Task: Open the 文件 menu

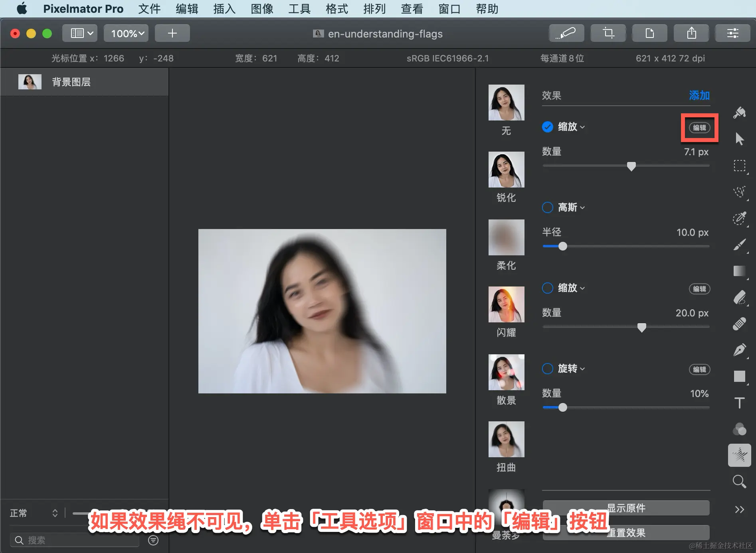Action: (x=149, y=9)
